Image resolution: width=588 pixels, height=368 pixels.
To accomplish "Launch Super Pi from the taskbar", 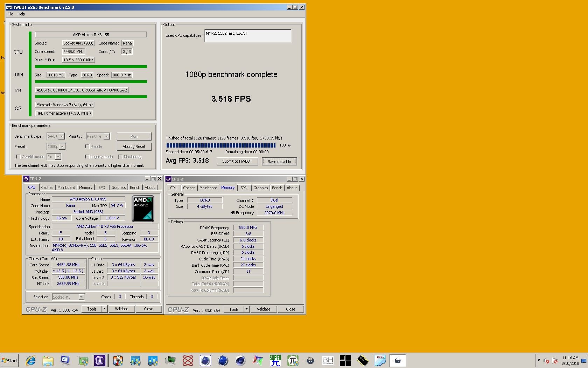I will pos(275,360).
